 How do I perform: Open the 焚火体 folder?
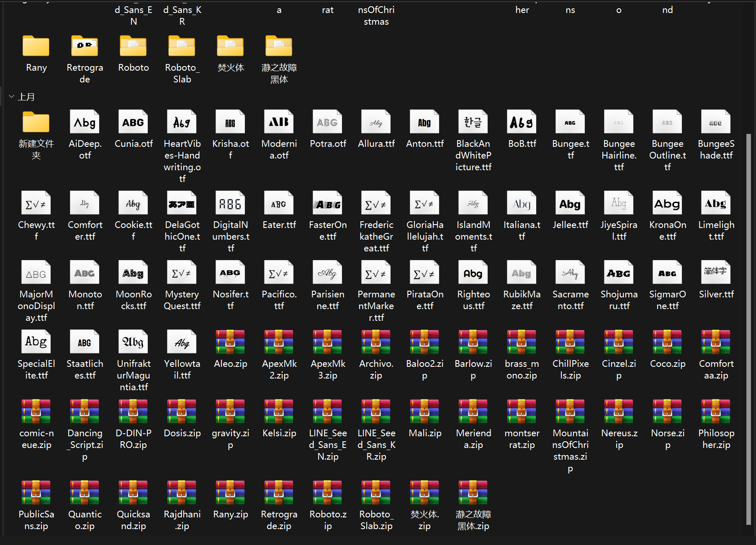point(230,46)
